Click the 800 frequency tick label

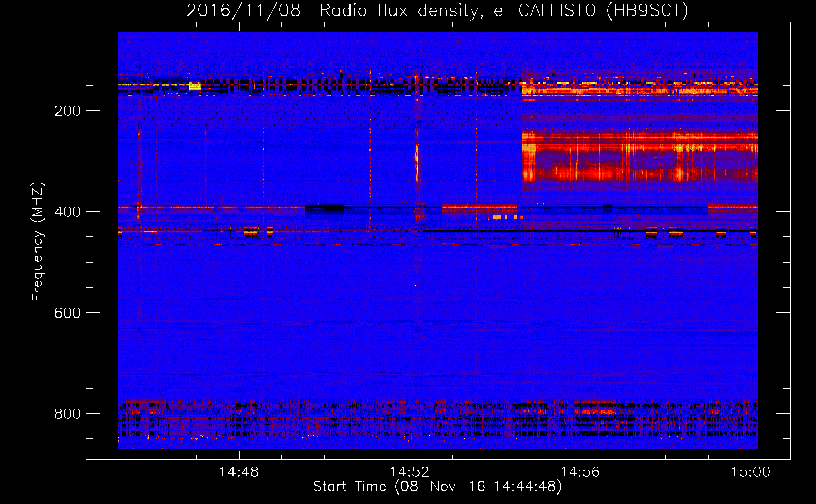pos(68,414)
